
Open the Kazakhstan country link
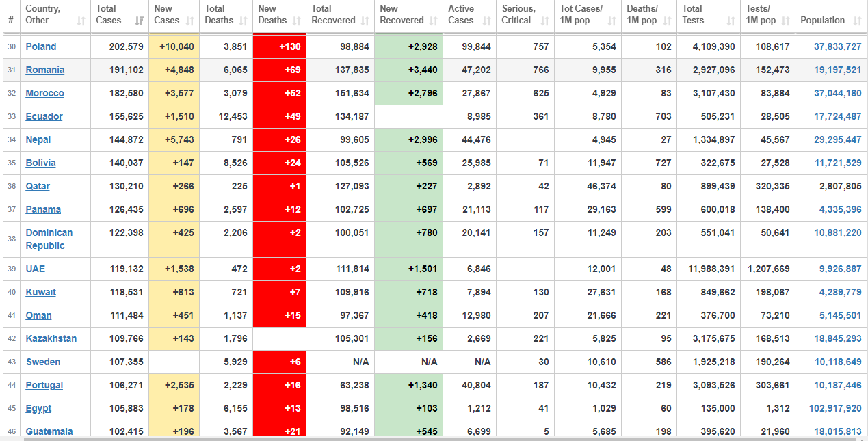(51, 338)
